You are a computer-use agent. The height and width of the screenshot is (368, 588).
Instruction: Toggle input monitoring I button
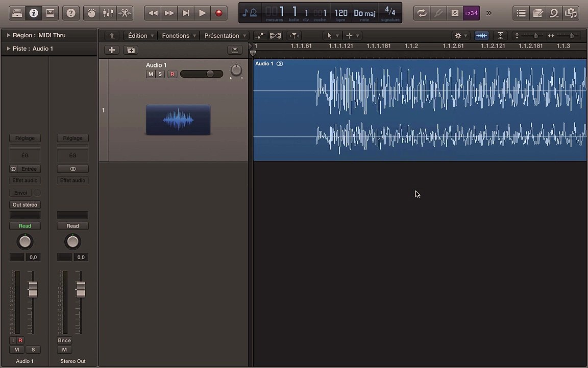click(x=13, y=340)
